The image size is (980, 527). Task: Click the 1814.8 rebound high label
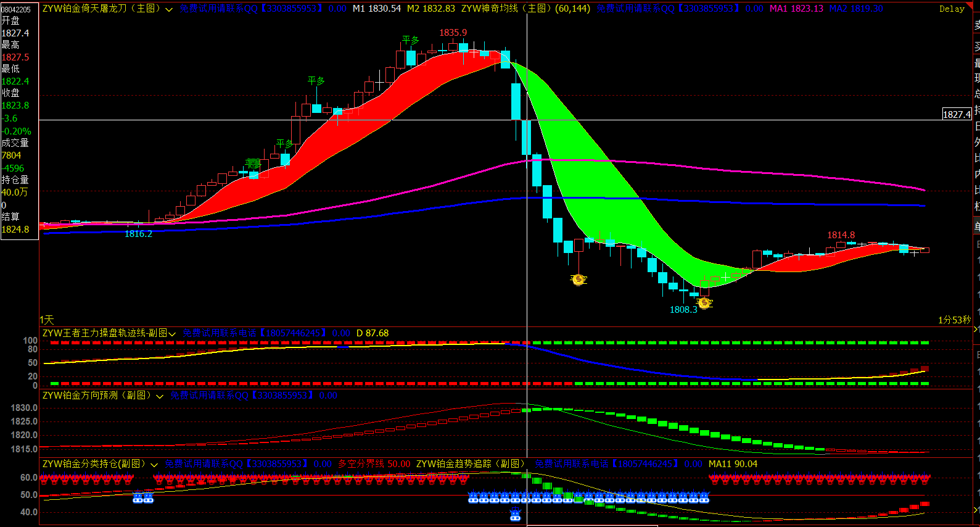841,234
